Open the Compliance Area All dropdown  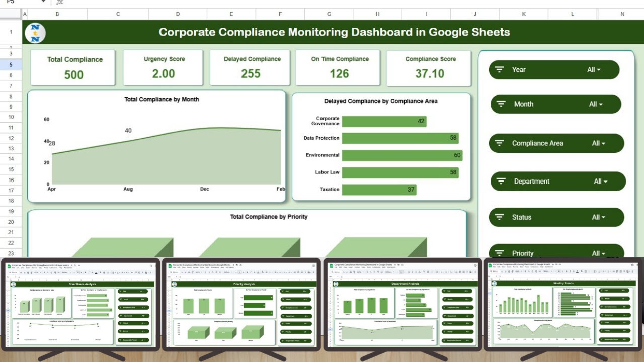point(598,143)
